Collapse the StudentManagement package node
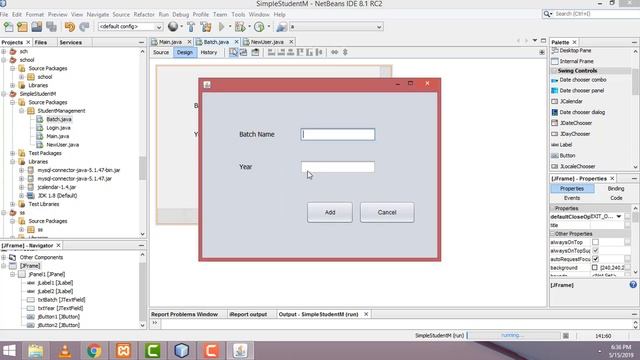 coord(22,111)
